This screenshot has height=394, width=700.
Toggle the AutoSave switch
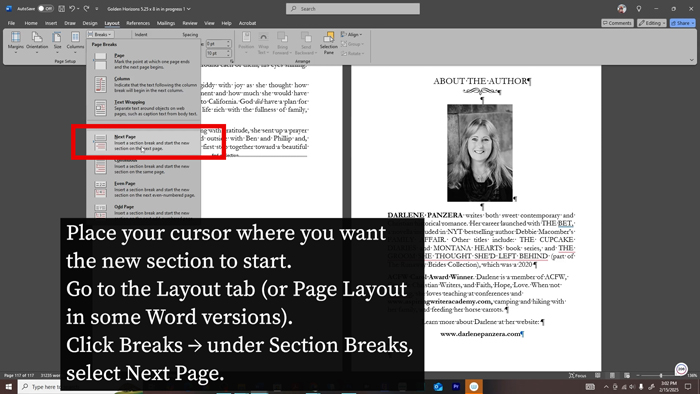tap(45, 8)
